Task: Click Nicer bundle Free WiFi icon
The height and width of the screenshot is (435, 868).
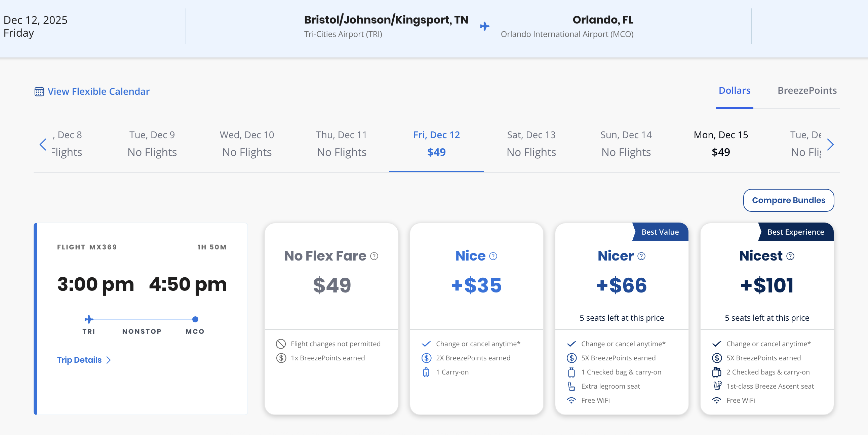Action: pyautogui.click(x=571, y=400)
